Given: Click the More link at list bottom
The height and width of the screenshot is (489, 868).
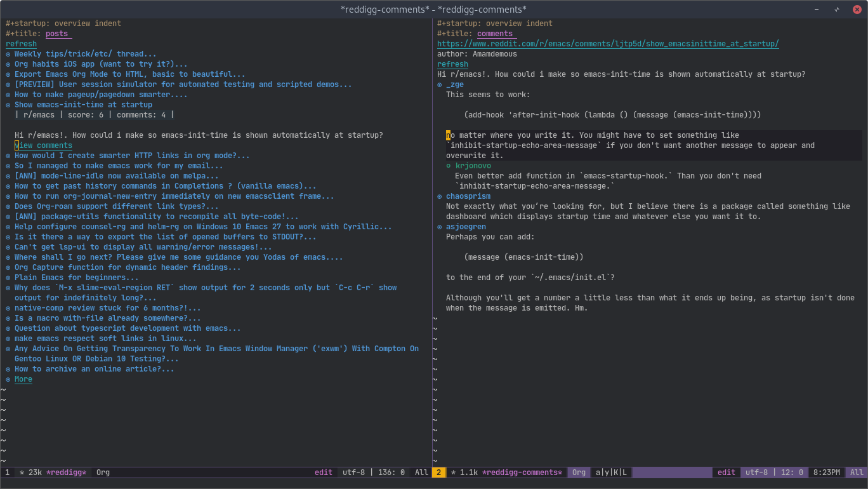Looking at the screenshot, I should pyautogui.click(x=23, y=379).
